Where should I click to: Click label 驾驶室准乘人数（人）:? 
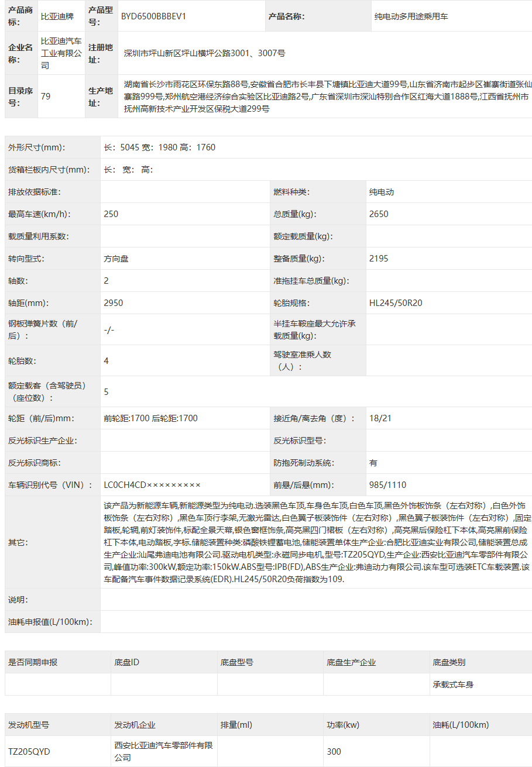pos(303,361)
